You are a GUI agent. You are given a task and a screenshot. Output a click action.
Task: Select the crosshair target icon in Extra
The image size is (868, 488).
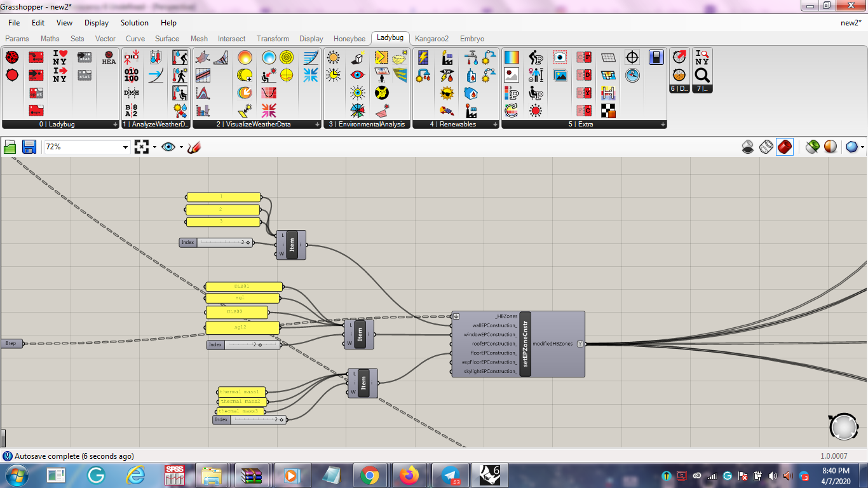632,58
